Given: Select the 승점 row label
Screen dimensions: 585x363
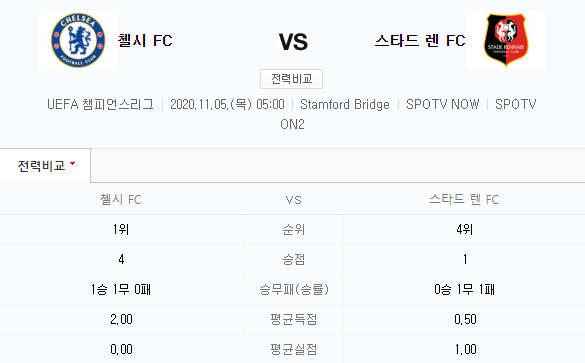Looking at the screenshot, I should pyautogui.click(x=294, y=259).
